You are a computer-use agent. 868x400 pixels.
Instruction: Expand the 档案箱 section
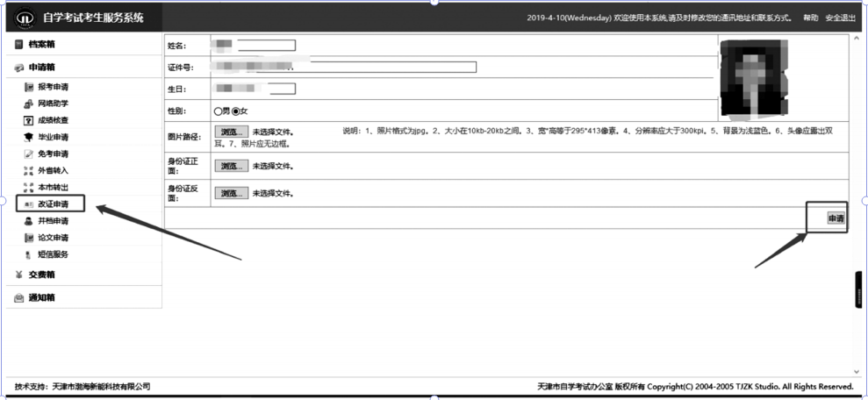click(42, 45)
